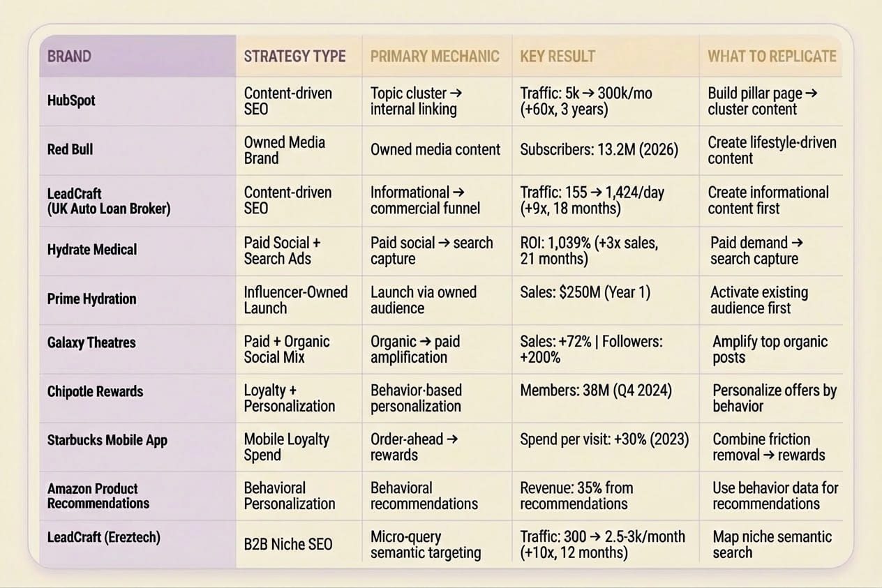
Task: Select the LeadCraft (Ereztech) brand cell
Action: tap(103, 537)
